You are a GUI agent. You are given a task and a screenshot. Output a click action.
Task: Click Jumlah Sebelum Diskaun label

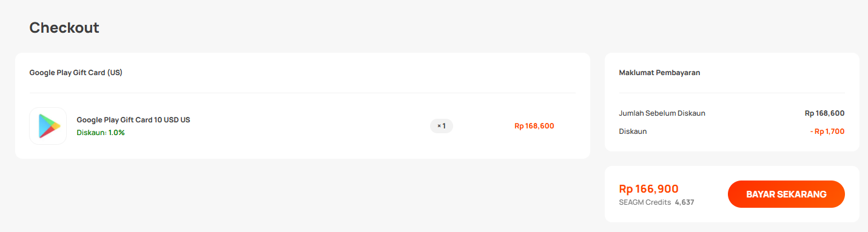click(x=662, y=113)
